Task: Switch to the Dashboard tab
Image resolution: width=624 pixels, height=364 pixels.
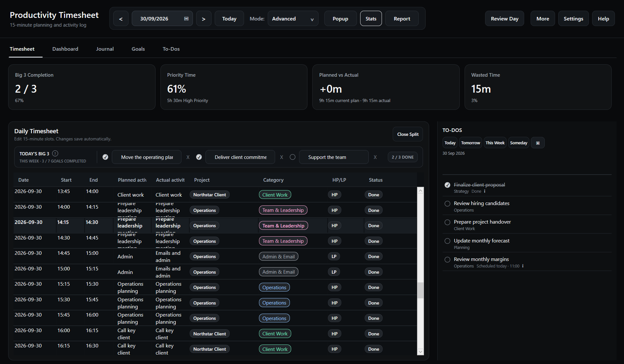Action: 65,49
